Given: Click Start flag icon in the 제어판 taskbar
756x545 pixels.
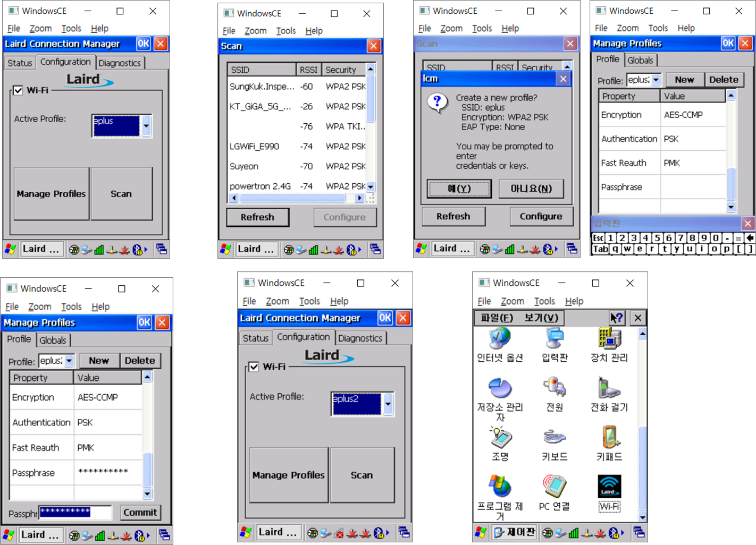Looking at the screenshot, I should click(481, 532).
